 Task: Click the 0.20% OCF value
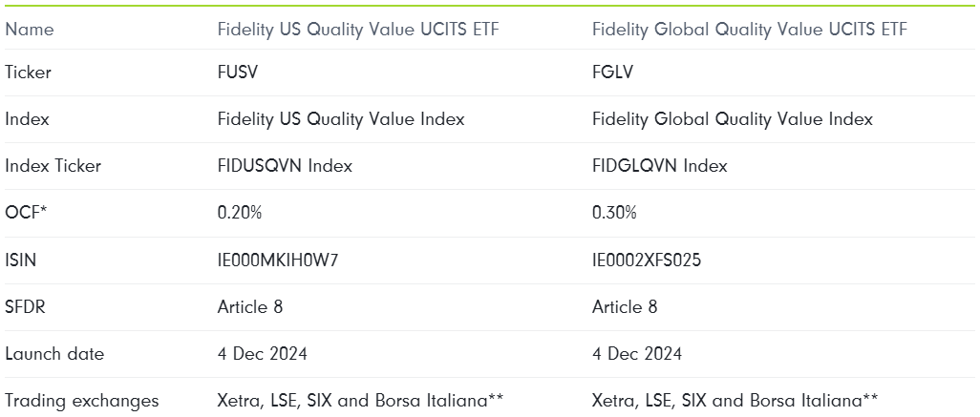(240, 213)
